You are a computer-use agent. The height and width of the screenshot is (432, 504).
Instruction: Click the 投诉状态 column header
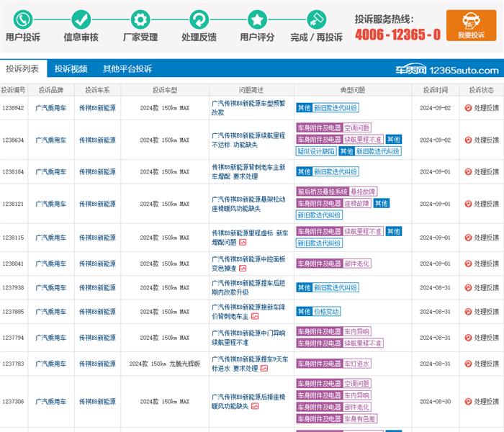482,90
